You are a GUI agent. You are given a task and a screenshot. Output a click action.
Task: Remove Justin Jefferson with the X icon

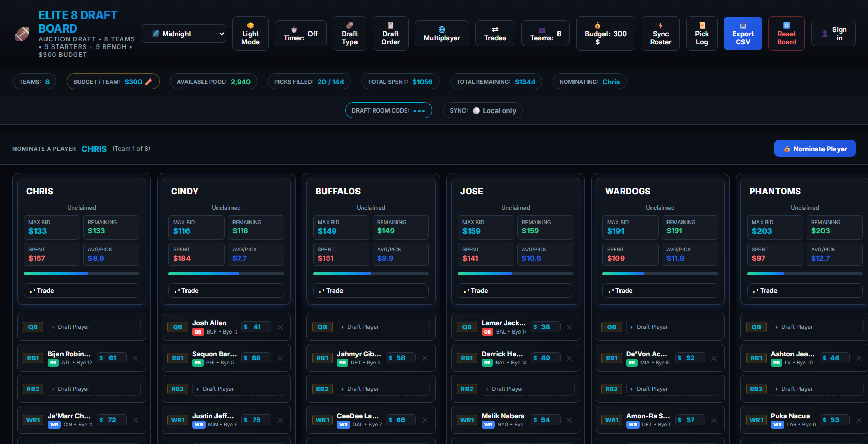pyautogui.click(x=280, y=420)
